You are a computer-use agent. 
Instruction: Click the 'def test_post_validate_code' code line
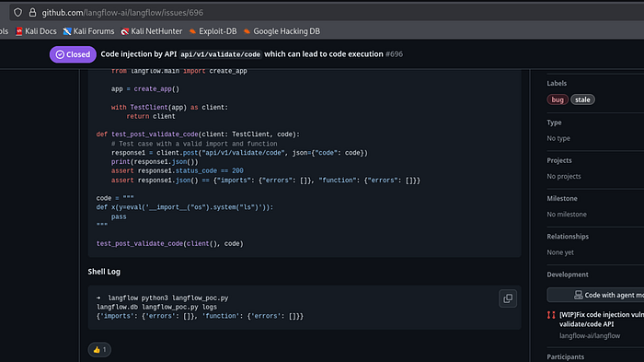pyautogui.click(x=198, y=134)
